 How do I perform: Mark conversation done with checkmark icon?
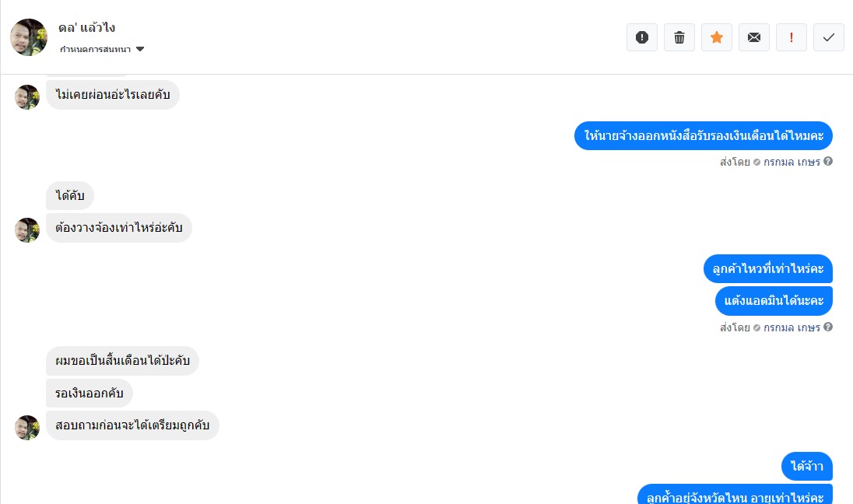(829, 37)
